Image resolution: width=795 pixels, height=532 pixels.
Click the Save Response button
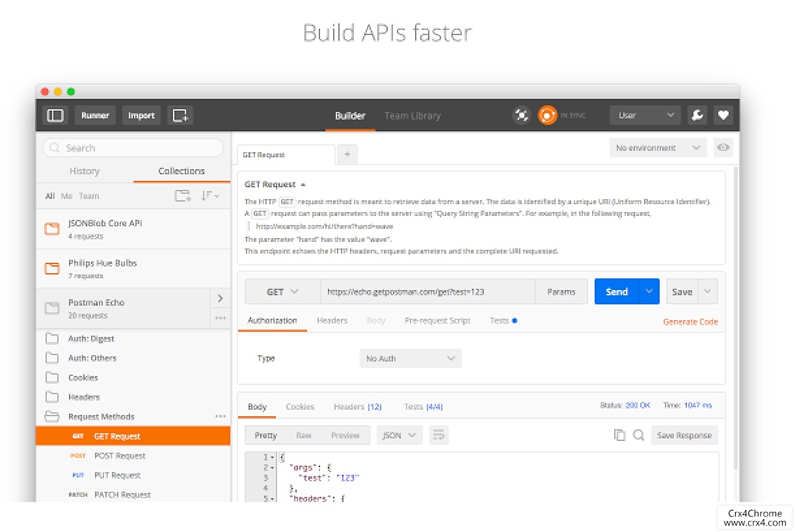point(684,435)
